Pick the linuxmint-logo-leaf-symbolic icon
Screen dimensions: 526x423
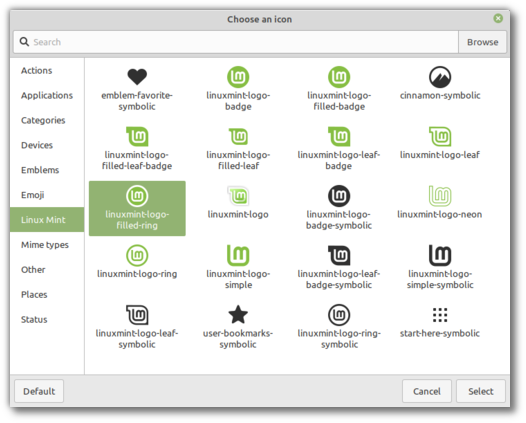[x=137, y=315]
